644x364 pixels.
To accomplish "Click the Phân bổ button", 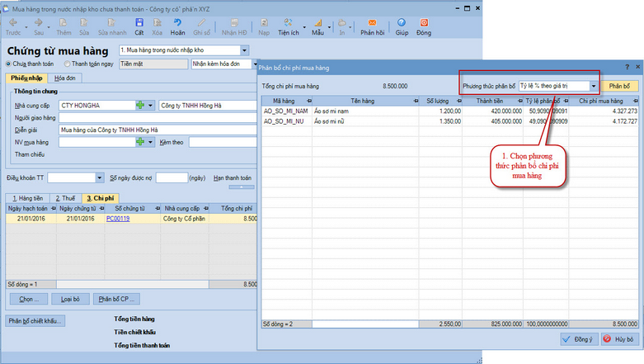I will [619, 86].
